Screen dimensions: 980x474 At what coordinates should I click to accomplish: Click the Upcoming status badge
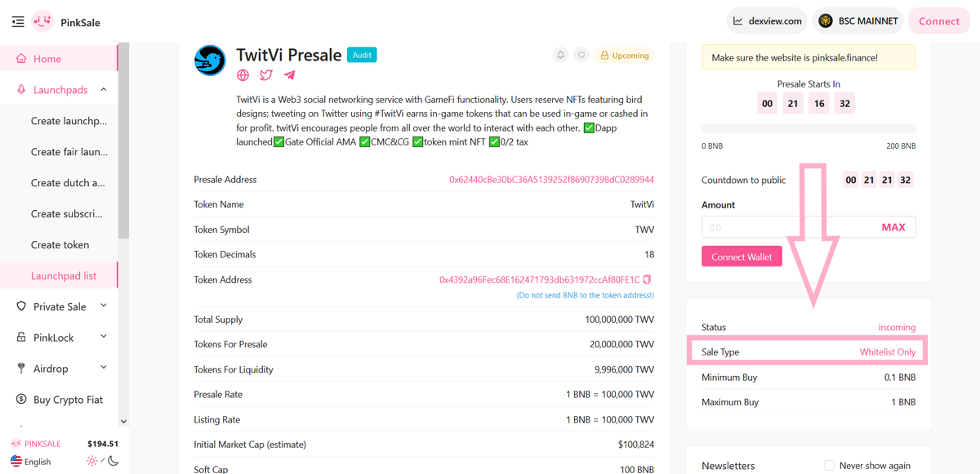pos(625,56)
